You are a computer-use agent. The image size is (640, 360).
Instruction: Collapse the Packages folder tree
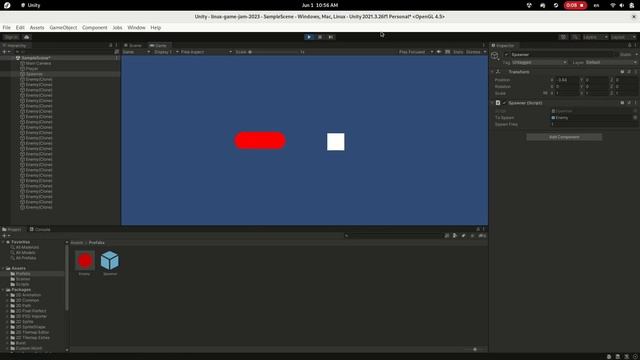tap(4, 289)
